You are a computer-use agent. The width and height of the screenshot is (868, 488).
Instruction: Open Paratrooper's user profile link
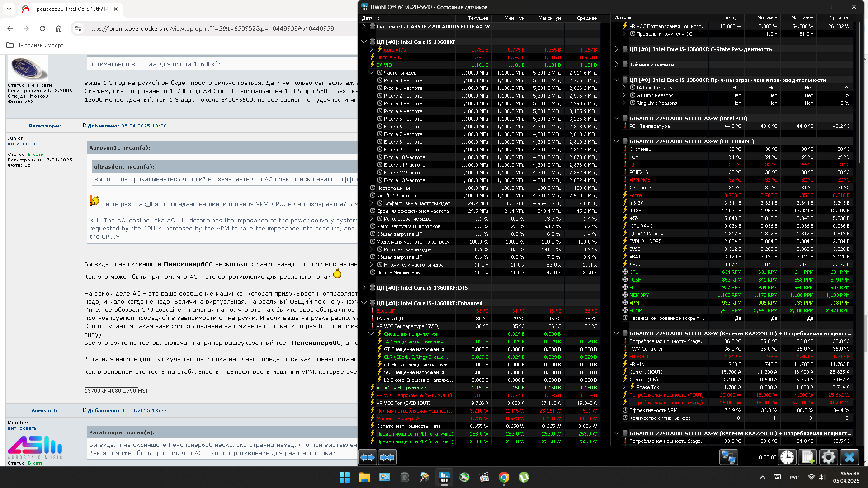pyautogui.click(x=44, y=126)
